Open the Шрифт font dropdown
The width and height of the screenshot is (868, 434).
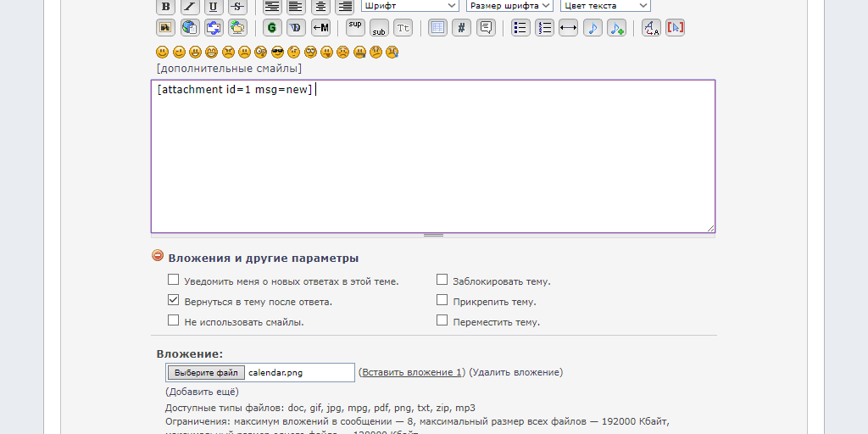410,6
